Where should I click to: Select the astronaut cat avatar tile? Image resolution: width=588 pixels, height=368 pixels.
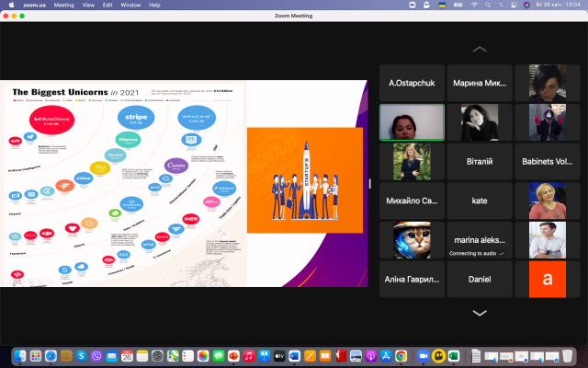click(412, 240)
